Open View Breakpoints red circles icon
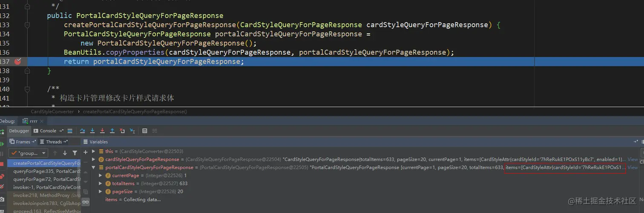 tap(2, 176)
